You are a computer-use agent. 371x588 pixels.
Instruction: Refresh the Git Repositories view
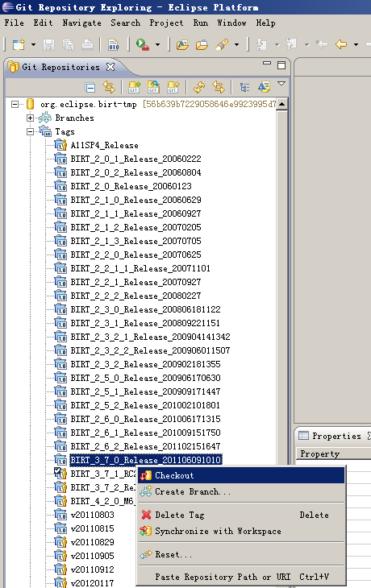199,87
